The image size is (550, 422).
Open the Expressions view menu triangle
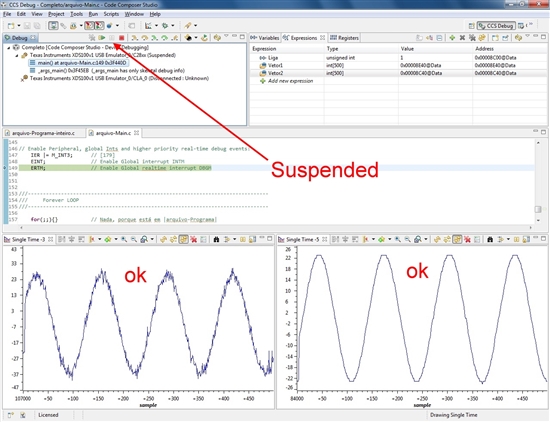pyautogui.click(x=528, y=36)
